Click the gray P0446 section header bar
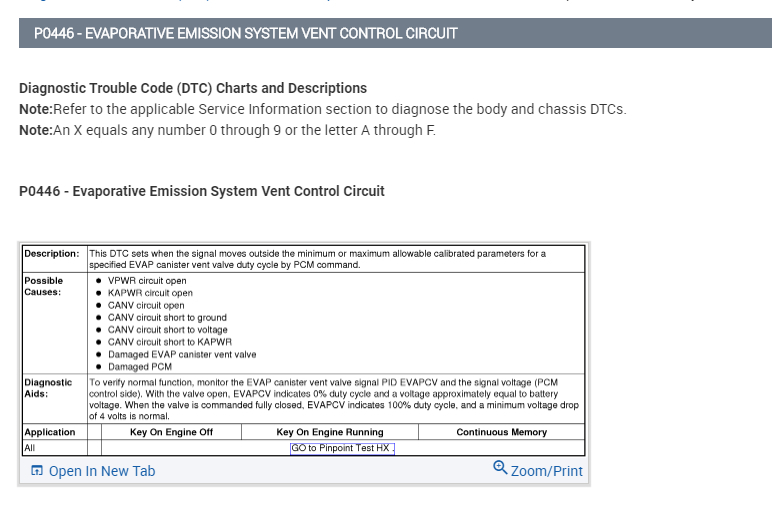Viewport: 772px width, 518px height. [x=395, y=33]
